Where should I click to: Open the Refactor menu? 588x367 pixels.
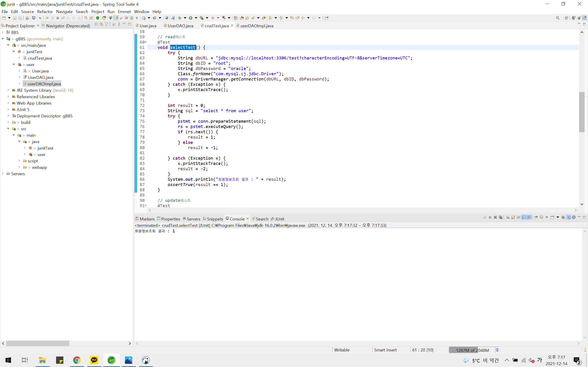pos(45,11)
